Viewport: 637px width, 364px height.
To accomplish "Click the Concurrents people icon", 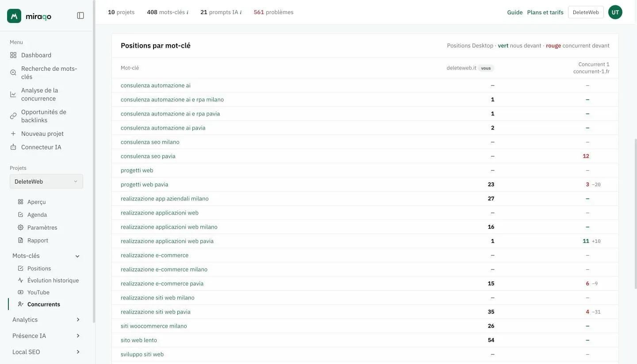I will [x=20, y=304].
